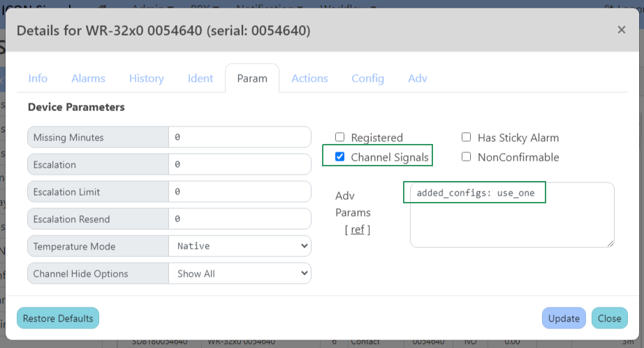Enable the NonConfirmable checkbox
The image size is (644, 348).
(466, 157)
